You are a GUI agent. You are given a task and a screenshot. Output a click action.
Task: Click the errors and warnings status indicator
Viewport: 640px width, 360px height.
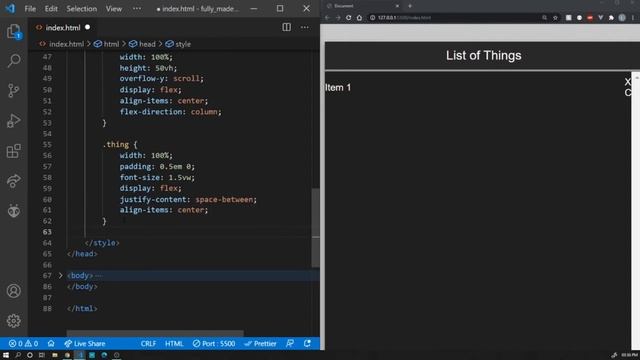pos(23,344)
